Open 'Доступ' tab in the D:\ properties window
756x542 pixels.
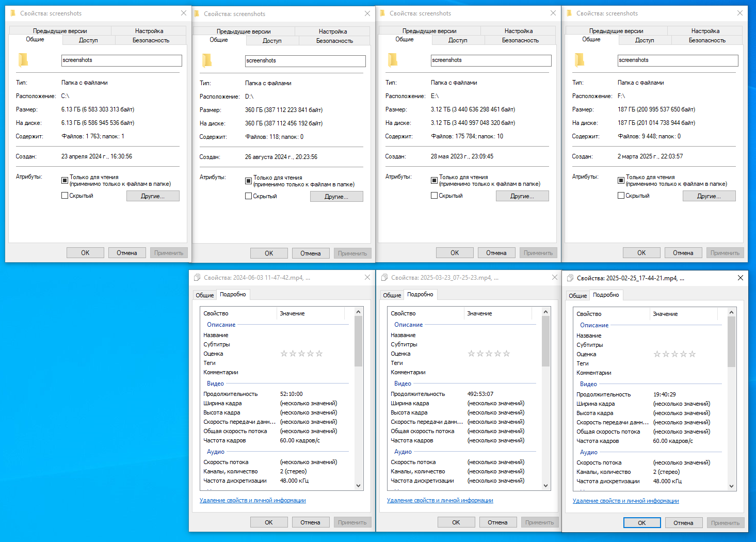point(272,41)
